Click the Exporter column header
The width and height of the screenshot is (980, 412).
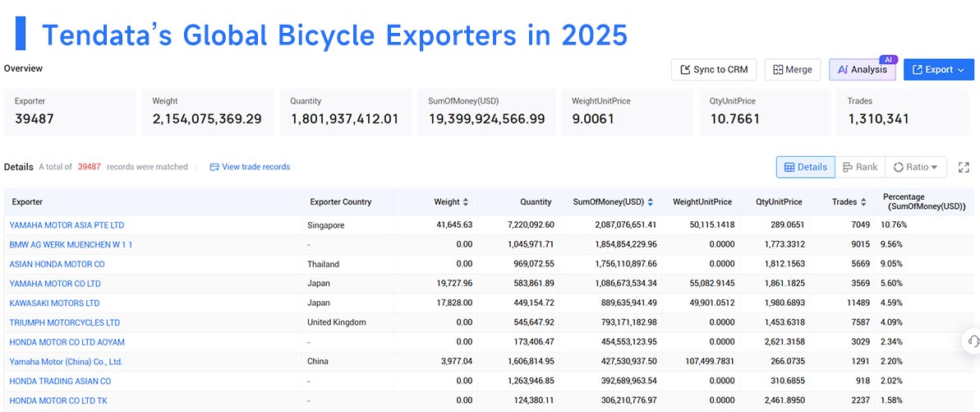tap(27, 202)
